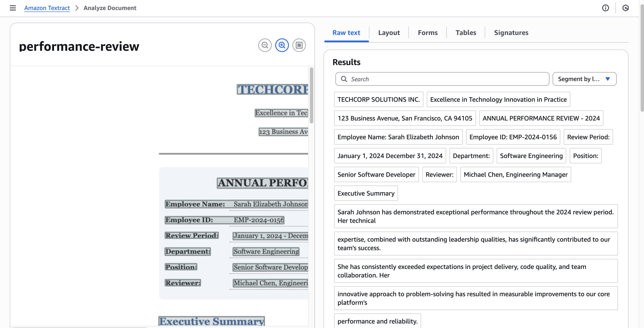Click the hexagon tutorial icon at top right
This screenshot has height=328, width=644.
[x=625, y=8]
